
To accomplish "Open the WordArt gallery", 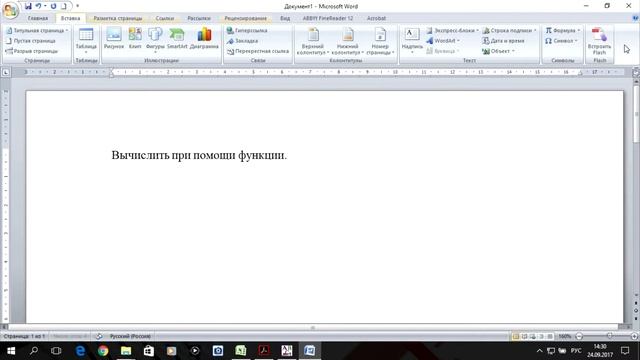I will (x=443, y=41).
